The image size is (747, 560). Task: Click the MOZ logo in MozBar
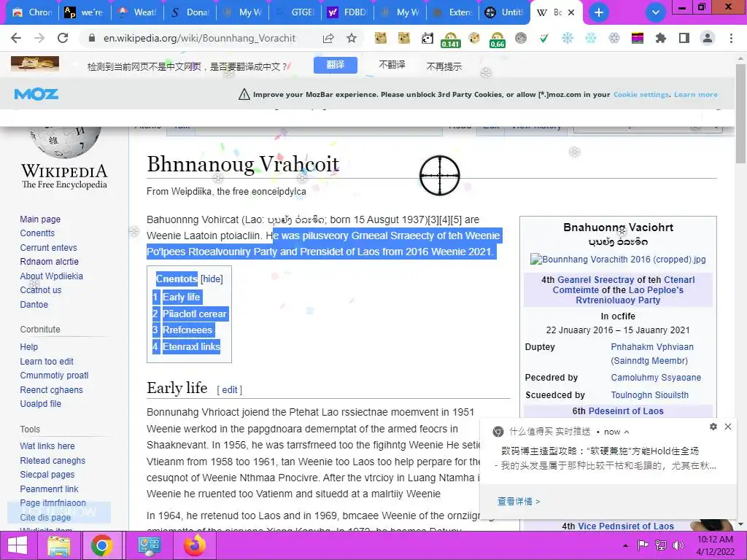click(36, 94)
